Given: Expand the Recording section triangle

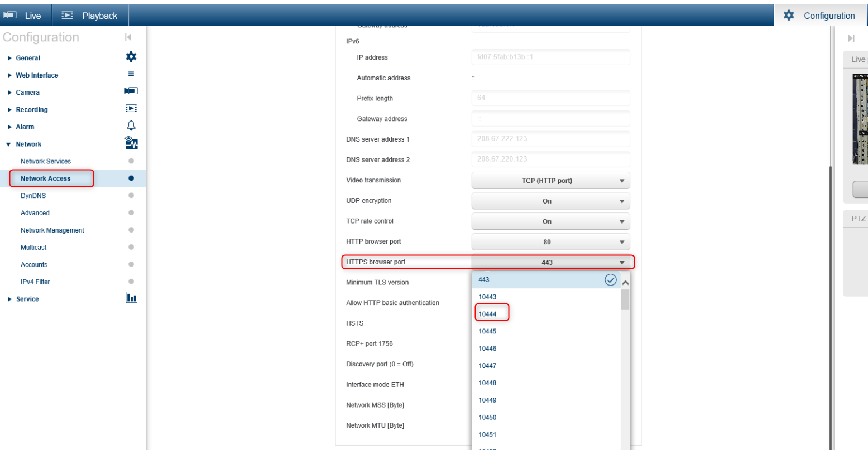Looking at the screenshot, I should pyautogui.click(x=9, y=110).
